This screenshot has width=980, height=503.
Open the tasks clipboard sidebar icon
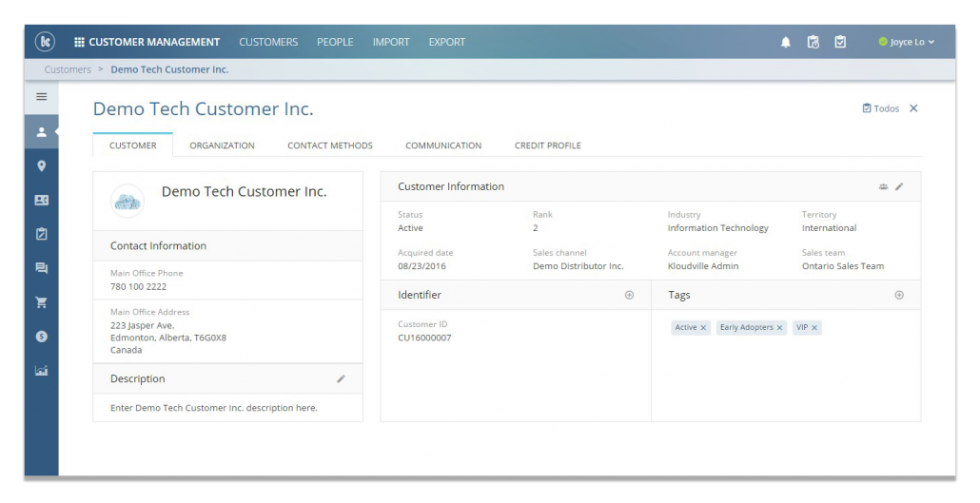click(x=41, y=234)
